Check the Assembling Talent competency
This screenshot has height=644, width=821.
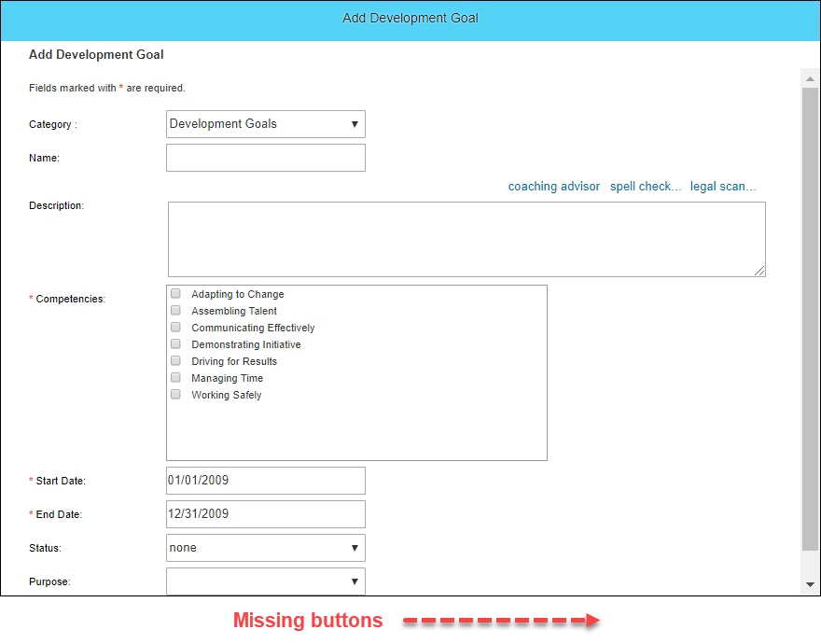coord(176,310)
